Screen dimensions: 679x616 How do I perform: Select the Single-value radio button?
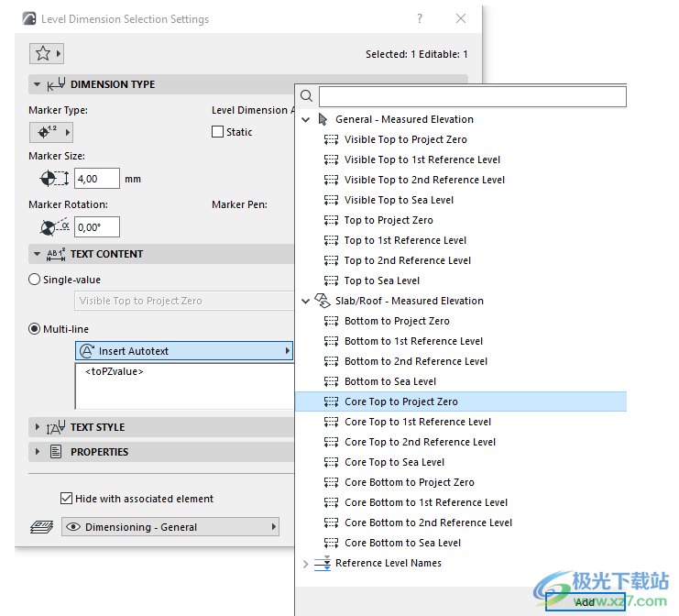pyautogui.click(x=35, y=280)
